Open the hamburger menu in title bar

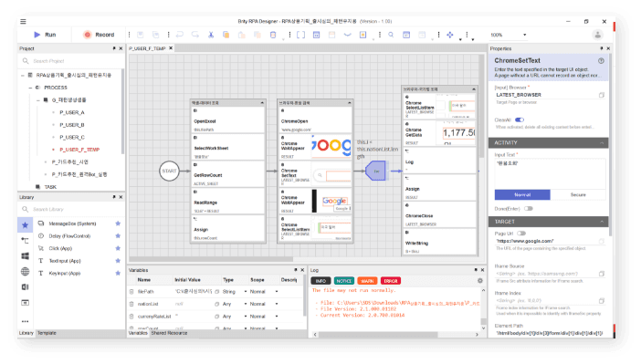[x=24, y=21]
